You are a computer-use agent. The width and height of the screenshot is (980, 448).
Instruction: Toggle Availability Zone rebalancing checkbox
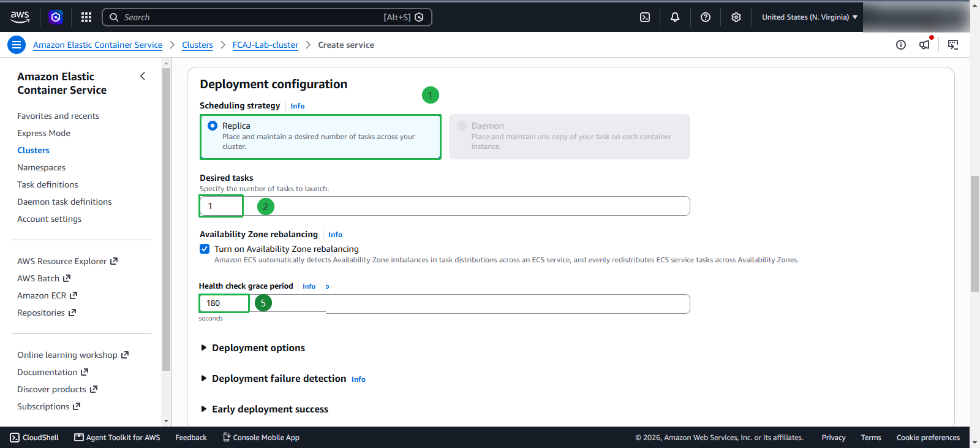pos(205,249)
